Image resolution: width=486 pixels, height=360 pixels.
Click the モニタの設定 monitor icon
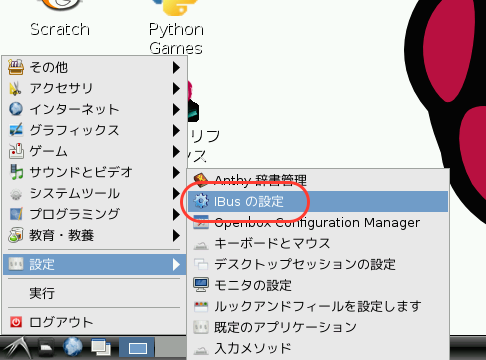pos(201,285)
